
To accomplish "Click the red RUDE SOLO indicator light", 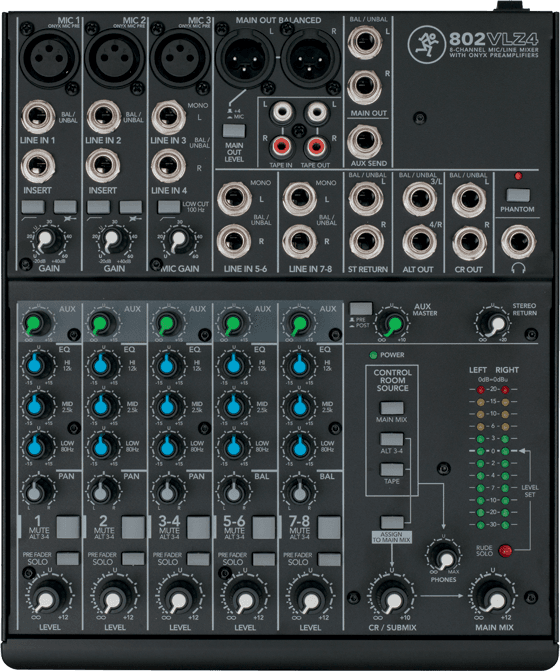I will 505,550.
